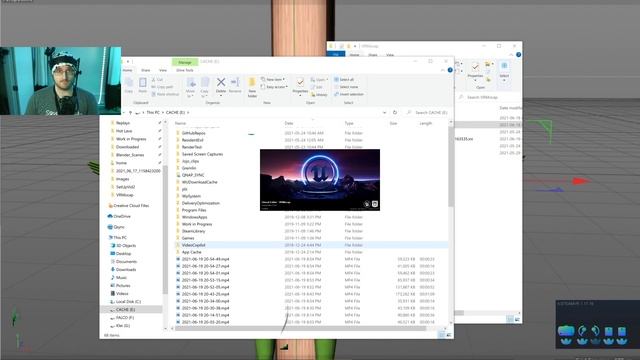Click Paste shortcut in Clipboard group

(165, 94)
